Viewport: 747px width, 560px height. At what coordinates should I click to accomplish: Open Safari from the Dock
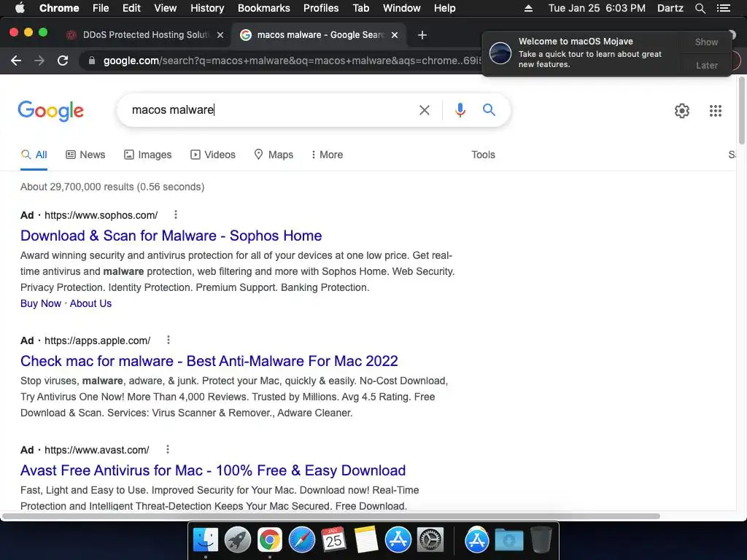pyautogui.click(x=301, y=540)
